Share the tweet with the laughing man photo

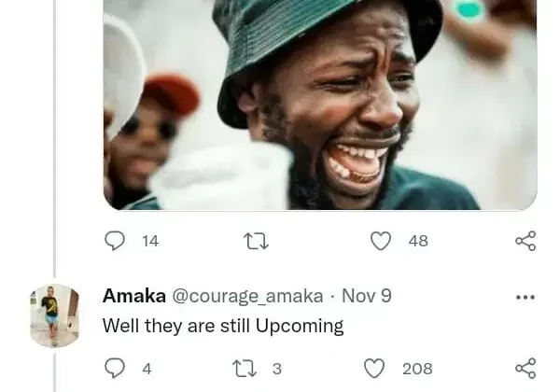pyautogui.click(x=525, y=241)
